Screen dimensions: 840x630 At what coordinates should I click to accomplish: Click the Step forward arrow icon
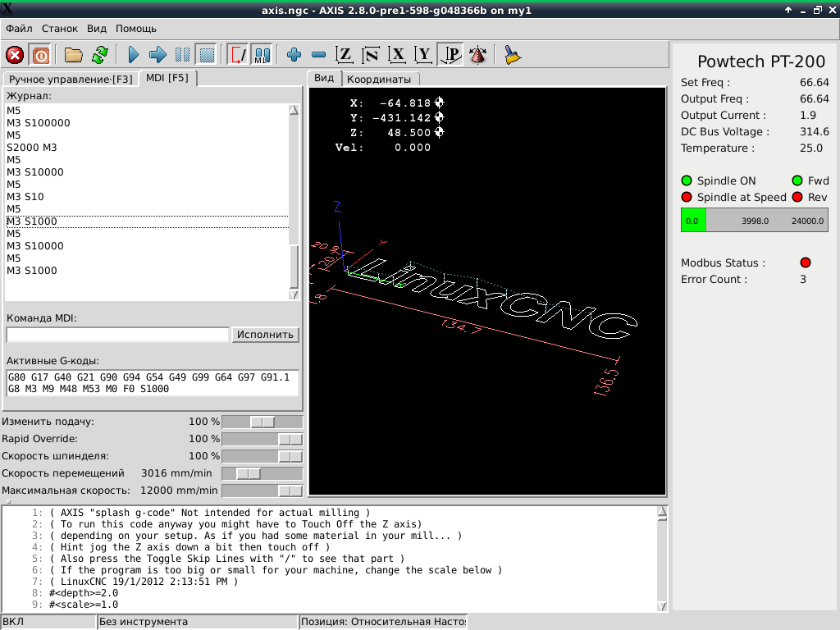point(157,55)
